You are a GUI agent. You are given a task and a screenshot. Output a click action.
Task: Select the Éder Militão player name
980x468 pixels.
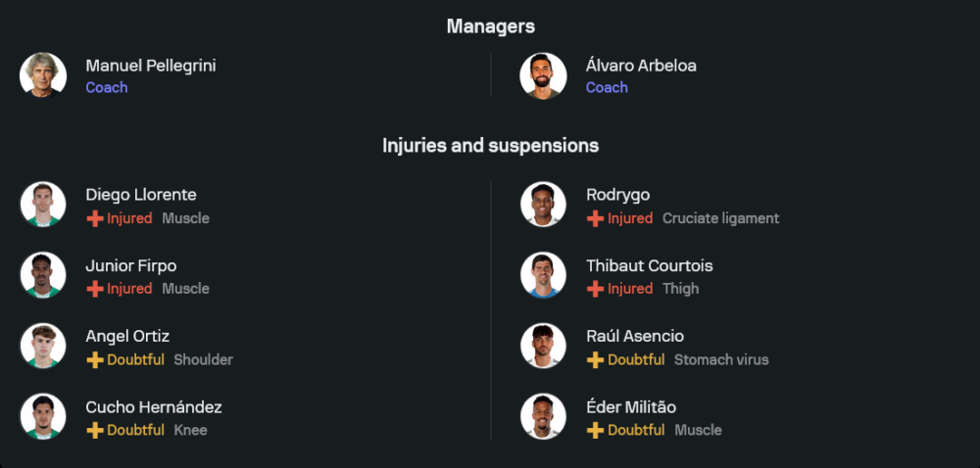click(631, 406)
